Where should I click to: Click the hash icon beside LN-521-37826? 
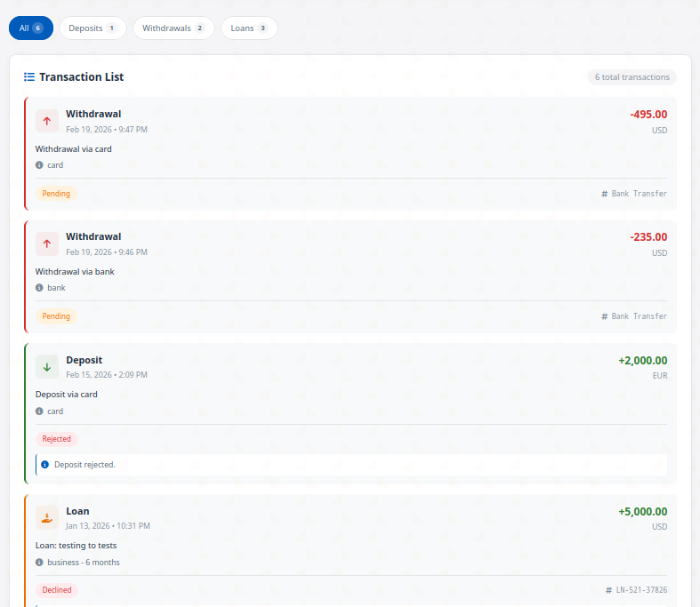coord(609,590)
